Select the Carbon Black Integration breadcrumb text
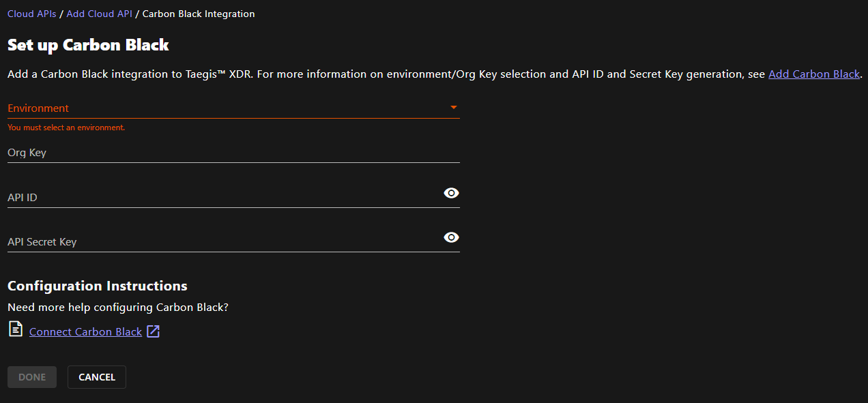Viewport: 868px width, 403px height. point(199,14)
